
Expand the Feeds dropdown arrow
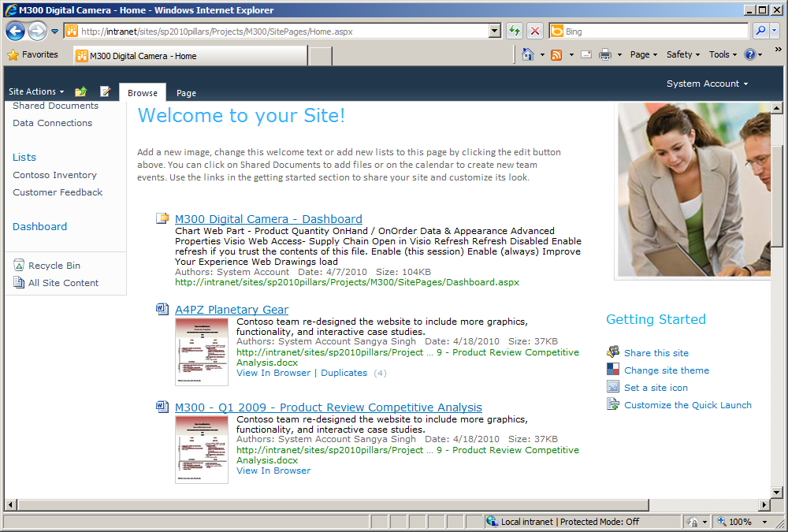coord(571,55)
